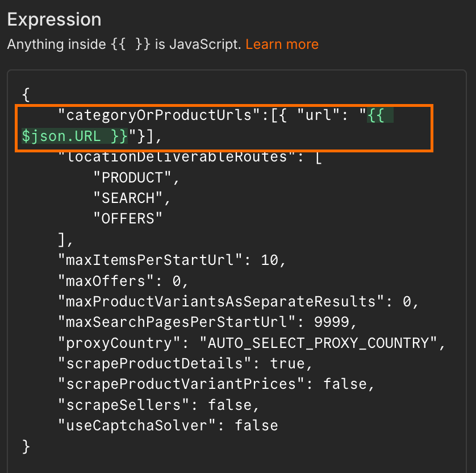476x473 pixels.
Task: Click the Expression heading
Action: (x=54, y=20)
